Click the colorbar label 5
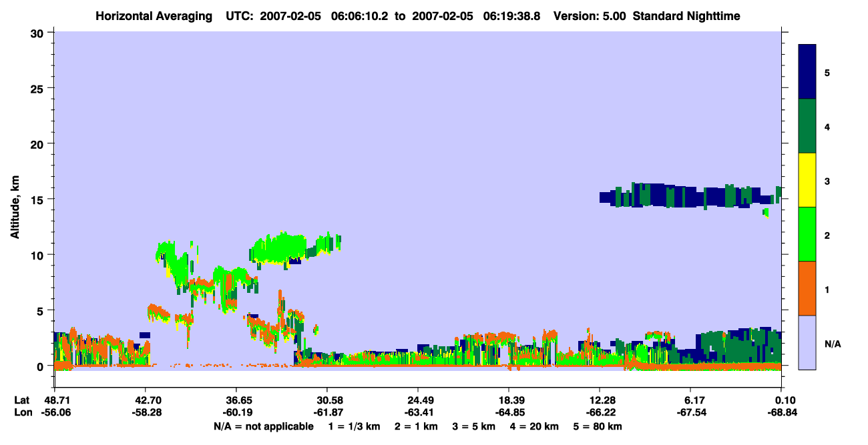 pos(827,72)
